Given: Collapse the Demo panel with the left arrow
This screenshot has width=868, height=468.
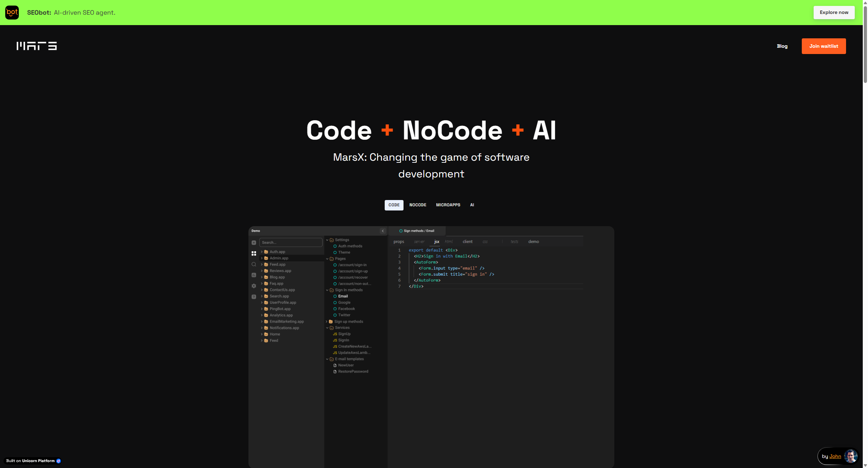Looking at the screenshot, I should [x=383, y=231].
